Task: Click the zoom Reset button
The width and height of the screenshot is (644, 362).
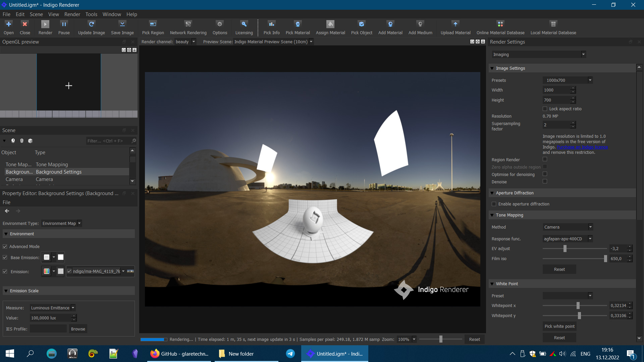Action: pos(475,340)
